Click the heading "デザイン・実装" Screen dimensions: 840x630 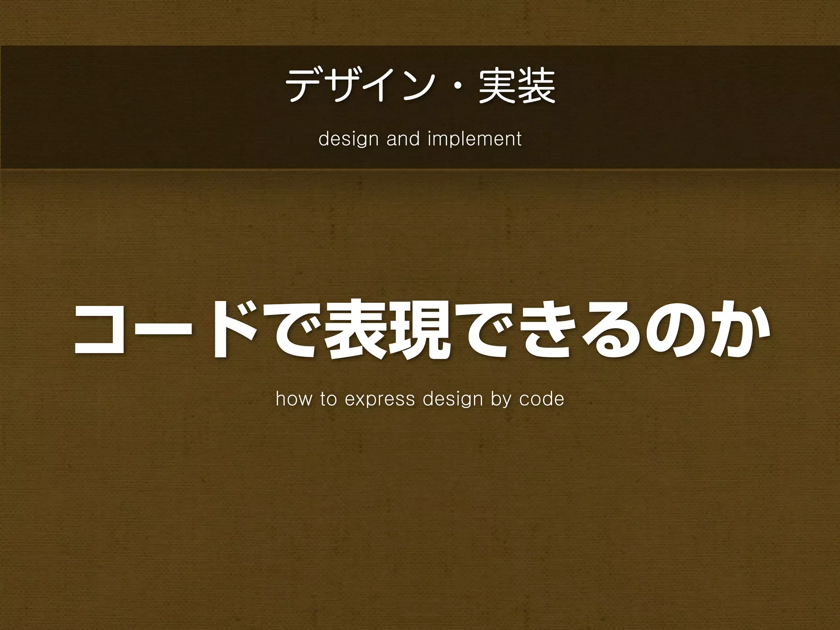coord(420,86)
